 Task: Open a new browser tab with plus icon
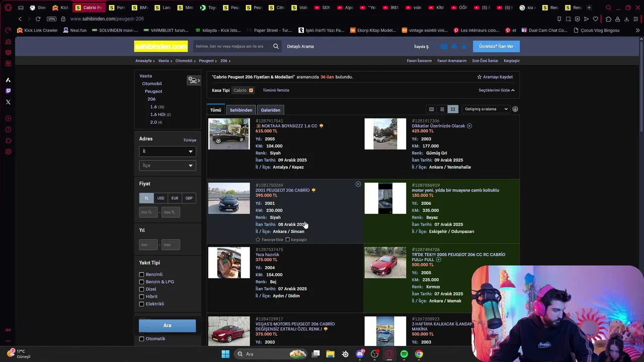(589, 8)
